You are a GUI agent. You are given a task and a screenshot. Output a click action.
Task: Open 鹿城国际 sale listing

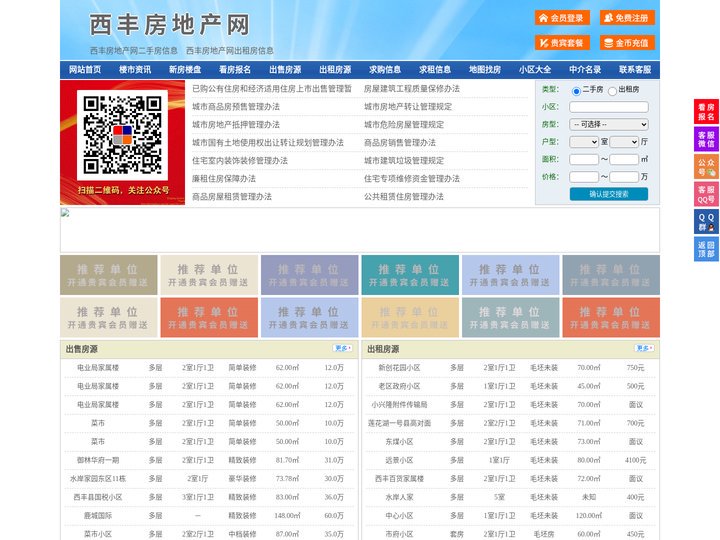tap(98, 516)
